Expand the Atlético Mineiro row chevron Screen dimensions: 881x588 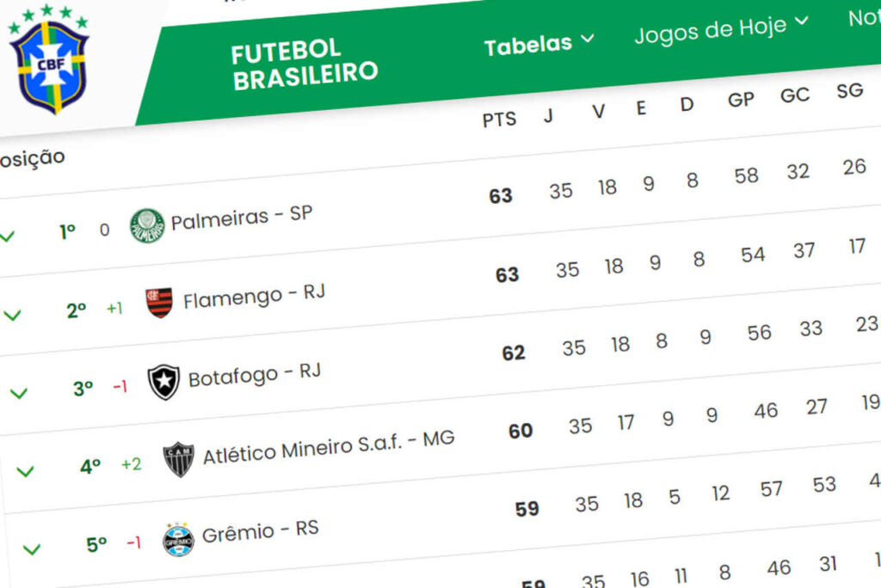point(26,471)
